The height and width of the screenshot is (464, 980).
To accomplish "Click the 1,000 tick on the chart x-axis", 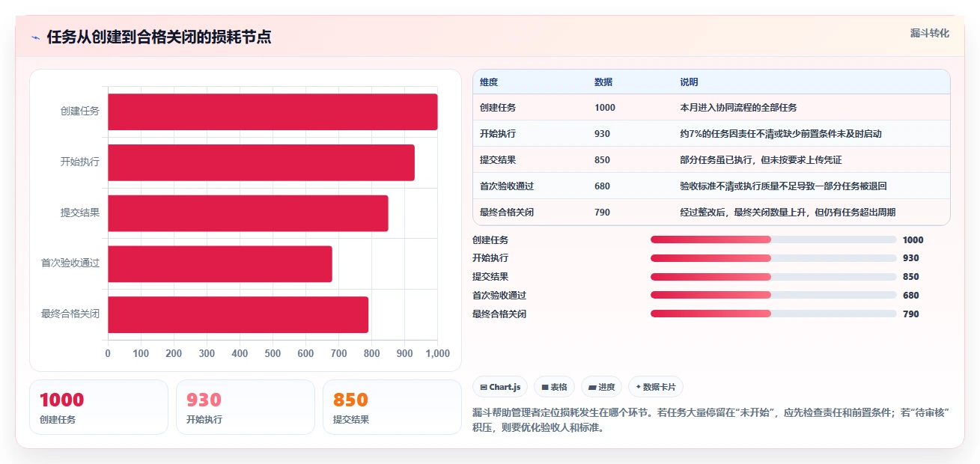I will 437,353.
